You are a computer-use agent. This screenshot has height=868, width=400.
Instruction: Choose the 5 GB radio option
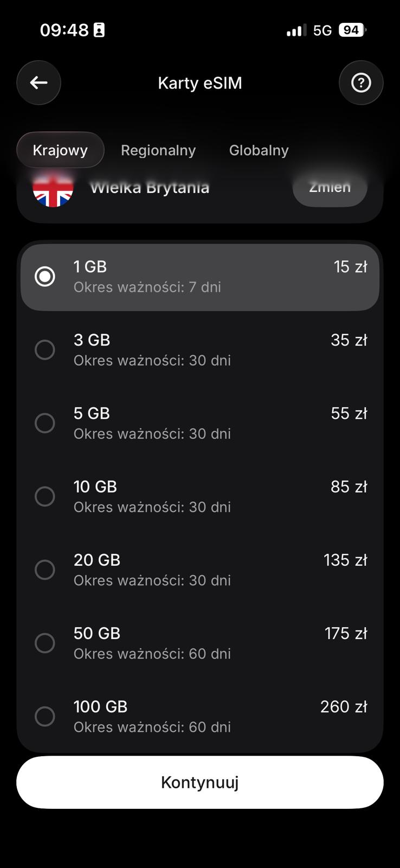pos(45,423)
